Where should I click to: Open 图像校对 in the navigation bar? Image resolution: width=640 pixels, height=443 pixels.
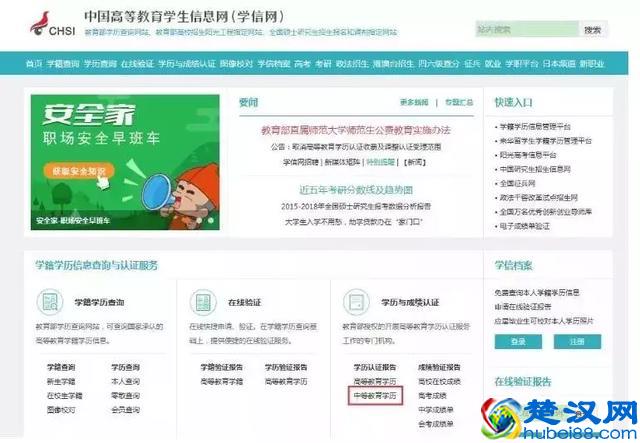[236, 64]
